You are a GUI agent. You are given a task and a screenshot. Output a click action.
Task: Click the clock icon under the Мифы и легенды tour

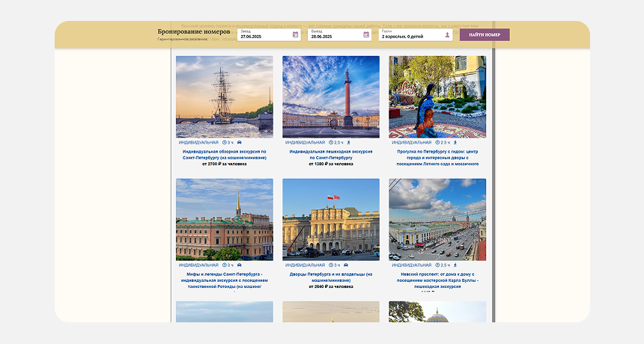point(225,265)
